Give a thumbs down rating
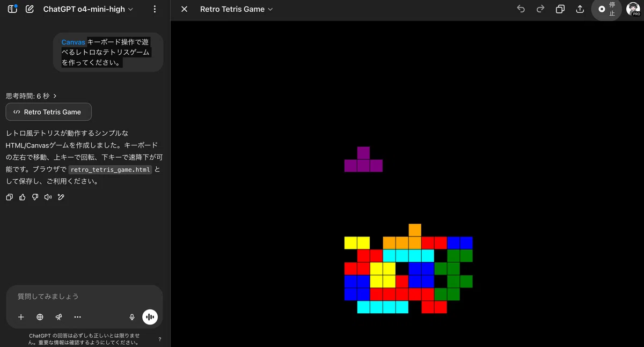This screenshot has height=347, width=644. coord(35,197)
